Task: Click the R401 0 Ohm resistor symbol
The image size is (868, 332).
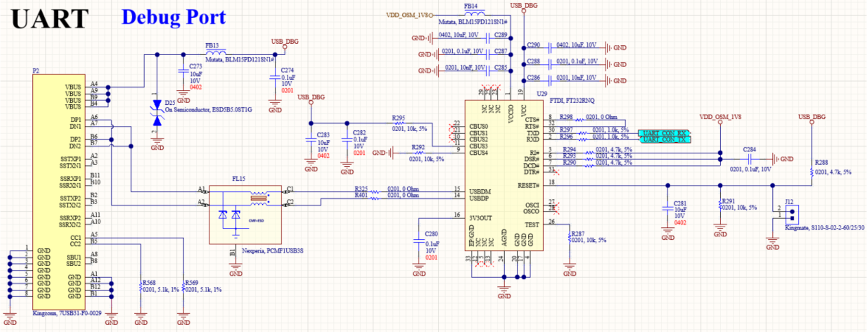Action: [x=375, y=198]
